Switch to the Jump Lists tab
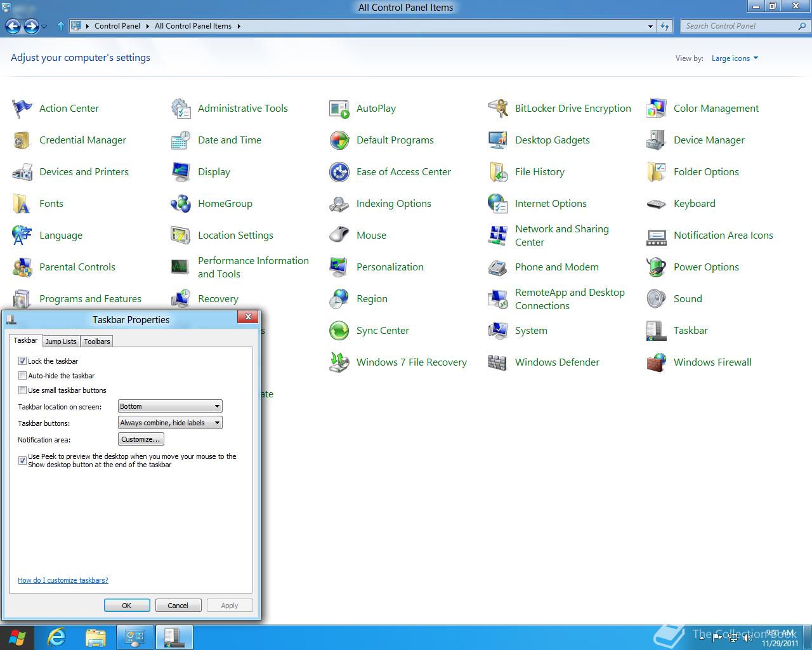This screenshot has width=812, height=650. click(x=61, y=342)
